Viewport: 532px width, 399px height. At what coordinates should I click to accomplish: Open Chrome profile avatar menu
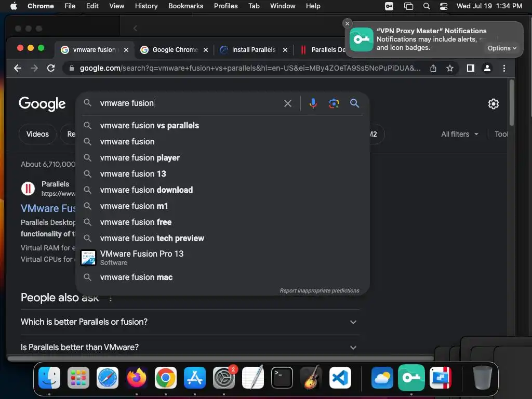(x=487, y=68)
